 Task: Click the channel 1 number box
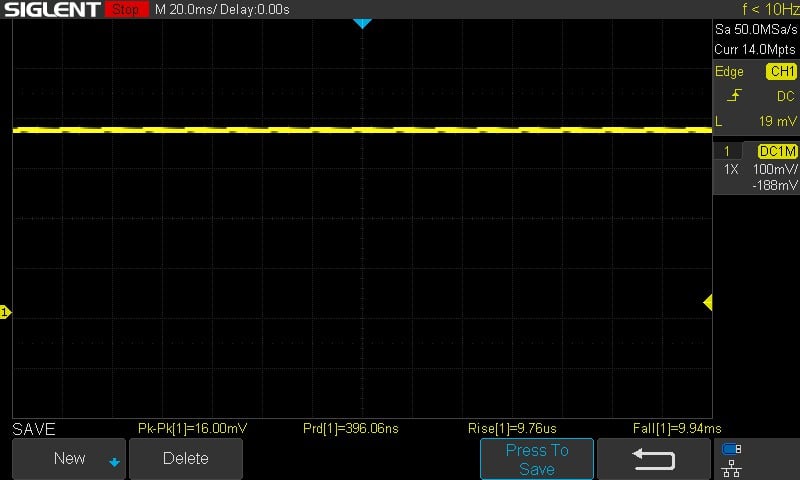coord(727,151)
